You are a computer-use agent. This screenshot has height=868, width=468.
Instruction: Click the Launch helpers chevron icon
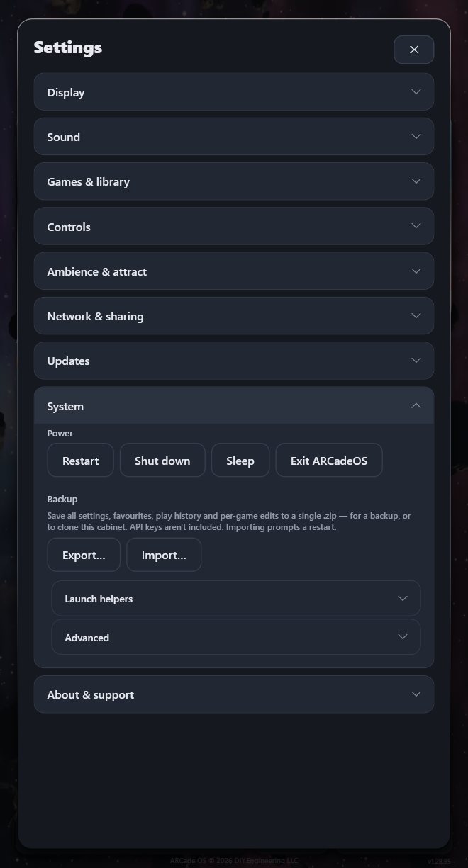(x=403, y=599)
